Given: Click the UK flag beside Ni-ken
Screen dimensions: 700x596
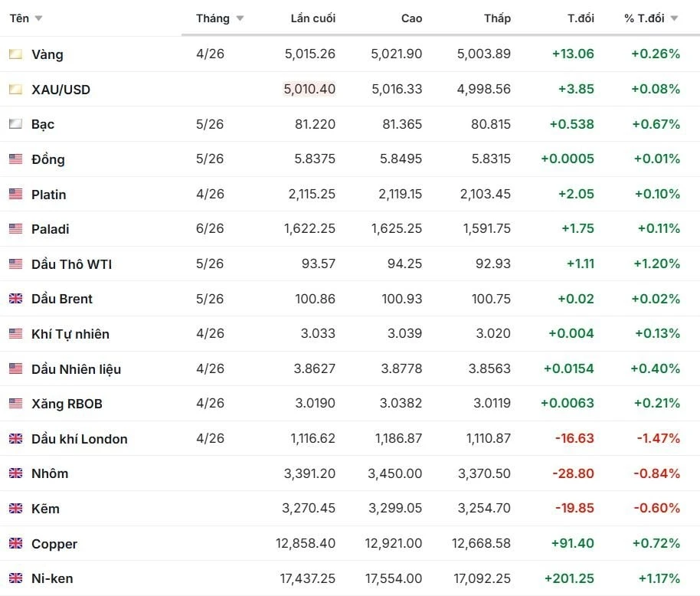Looking at the screenshot, I should click(15, 578).
